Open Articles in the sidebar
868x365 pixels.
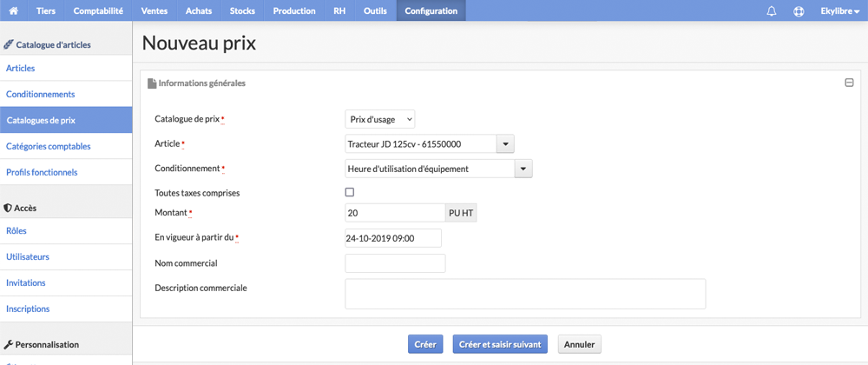tap(66, 68)
